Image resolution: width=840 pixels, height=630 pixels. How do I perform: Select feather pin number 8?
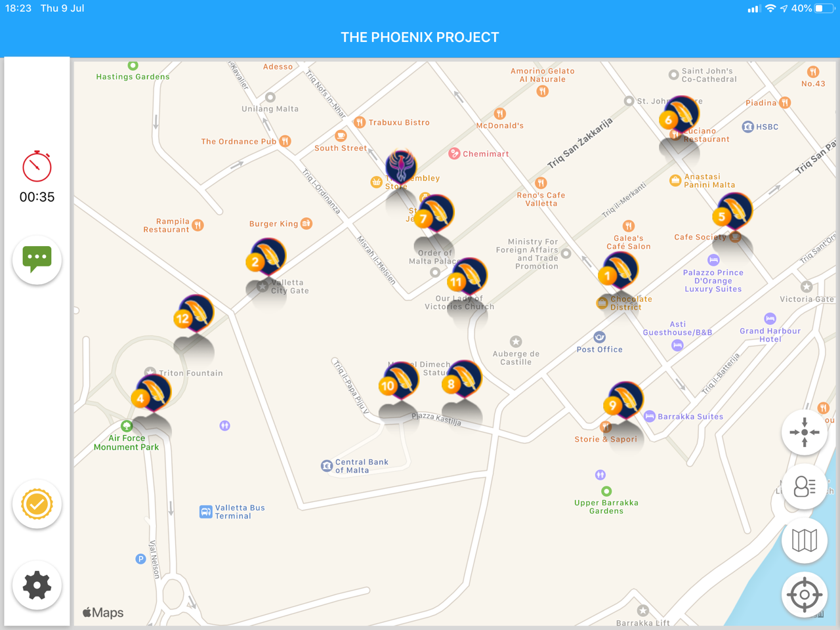click(462, 379)
